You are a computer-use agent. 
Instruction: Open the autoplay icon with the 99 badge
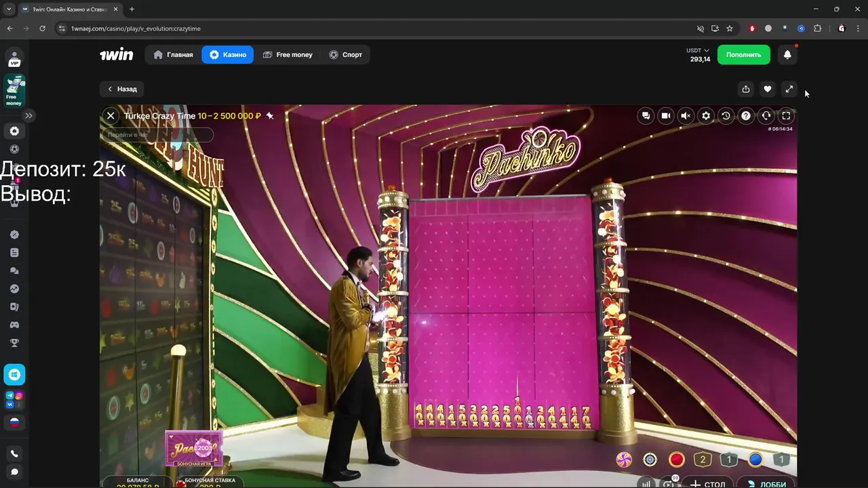pos(669,483)
